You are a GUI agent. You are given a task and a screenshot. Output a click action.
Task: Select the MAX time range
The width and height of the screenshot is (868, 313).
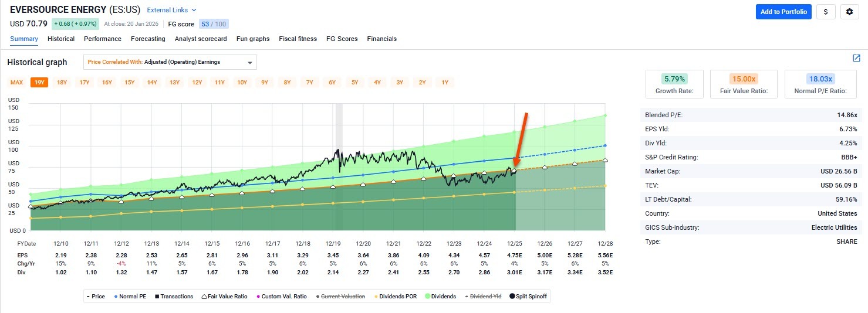[x=17, y=82]
